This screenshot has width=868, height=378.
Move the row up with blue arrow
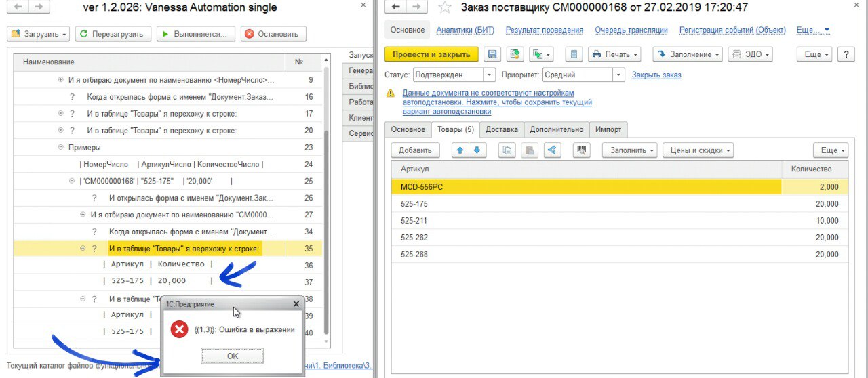460,150
